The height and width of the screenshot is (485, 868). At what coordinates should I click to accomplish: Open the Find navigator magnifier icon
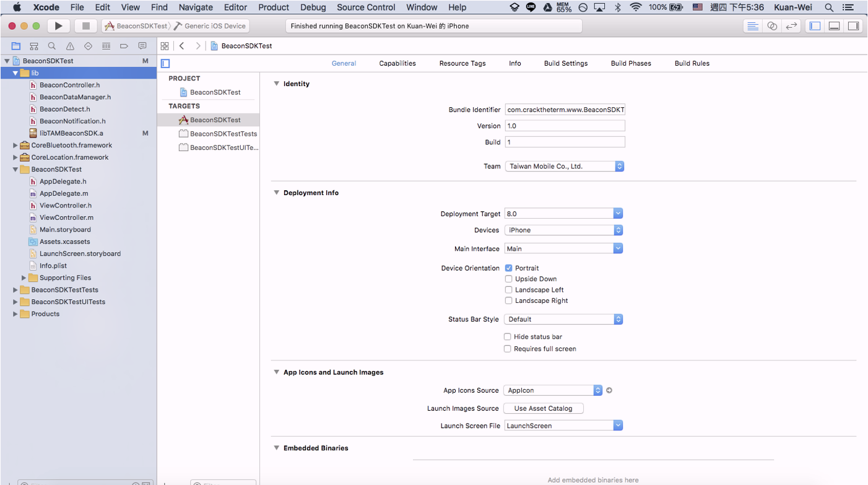[x=52, y=46]
